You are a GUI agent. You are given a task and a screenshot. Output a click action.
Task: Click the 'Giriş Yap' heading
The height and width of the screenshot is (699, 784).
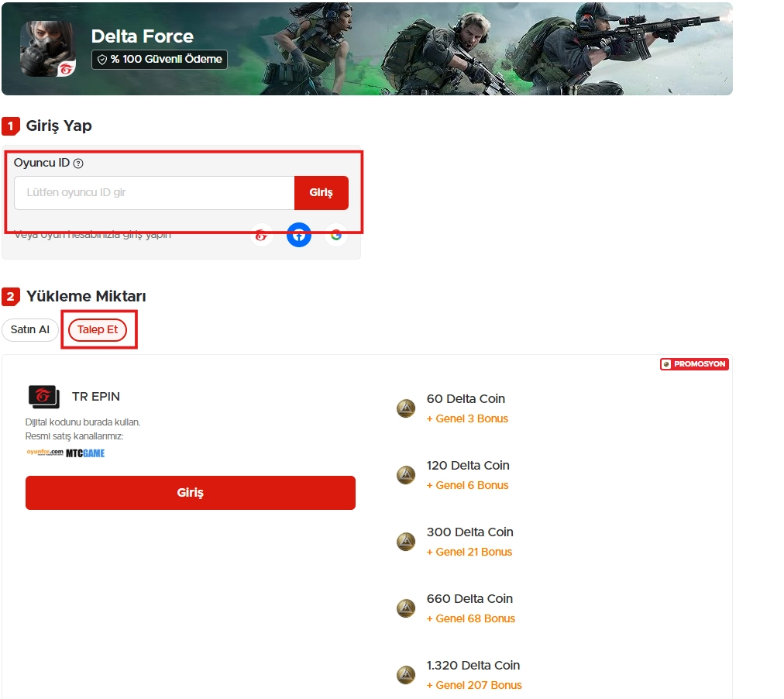(x=59, y=126)
